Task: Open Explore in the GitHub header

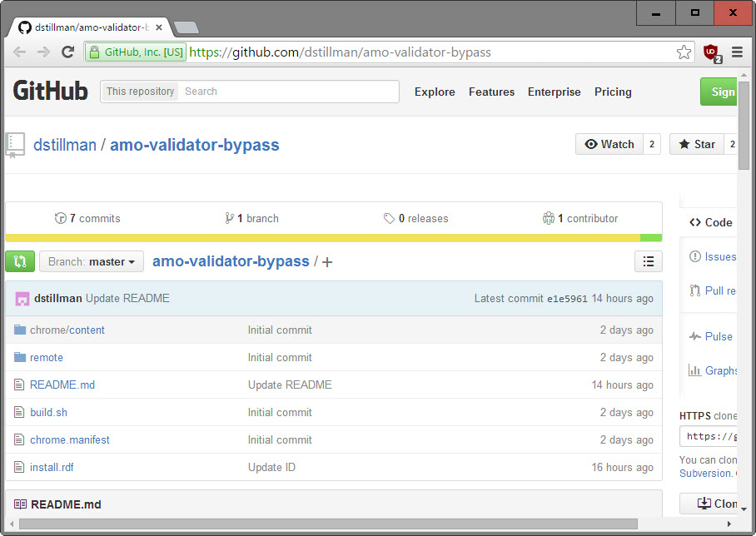Action: [435, 92]
